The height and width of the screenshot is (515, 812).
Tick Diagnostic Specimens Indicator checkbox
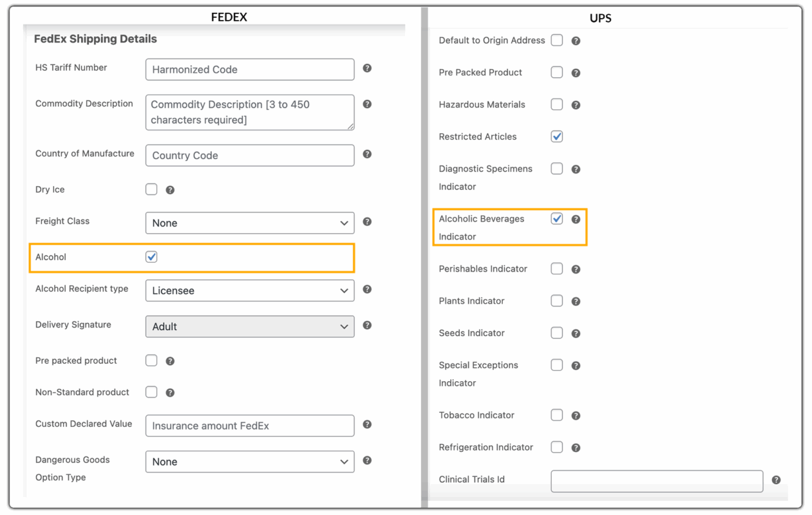click(557, 169)
